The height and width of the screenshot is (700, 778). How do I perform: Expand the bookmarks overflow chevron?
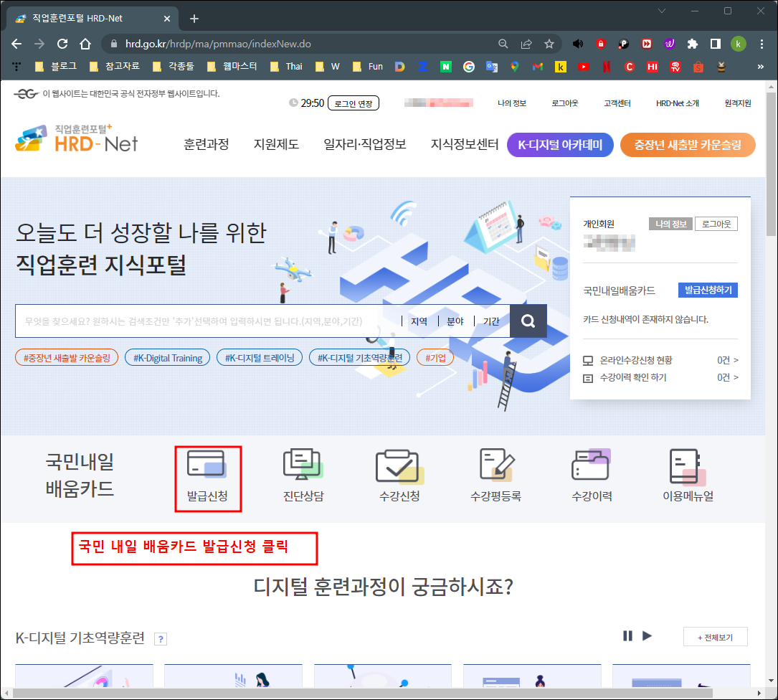click(x=762, y=66)
